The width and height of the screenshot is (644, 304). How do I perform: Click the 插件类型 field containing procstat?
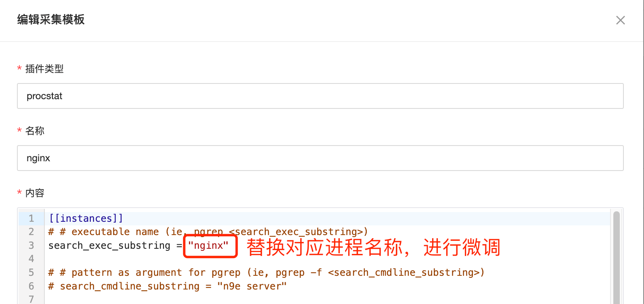(320, 96)
